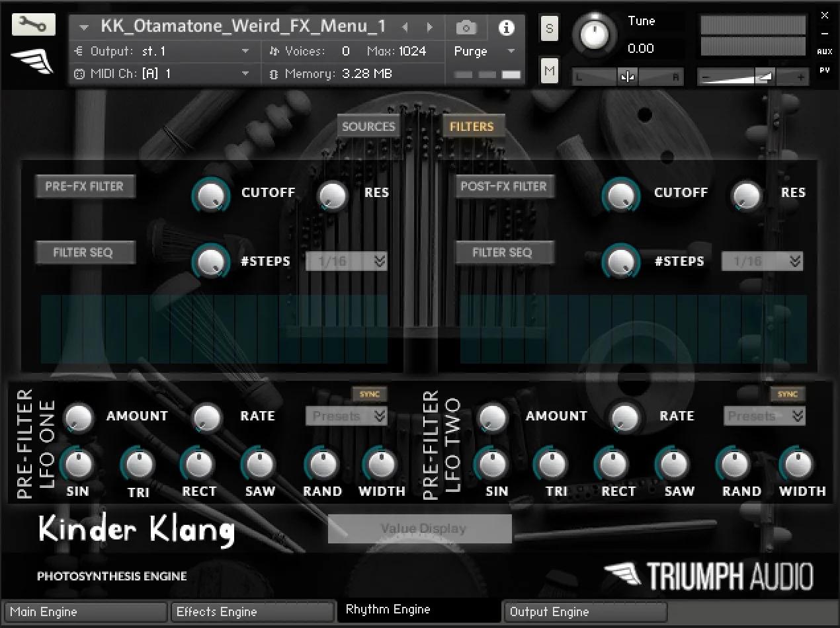Click the PV icon in the top right
This screenshot has height=628, width=840.
tap(825, 69)
